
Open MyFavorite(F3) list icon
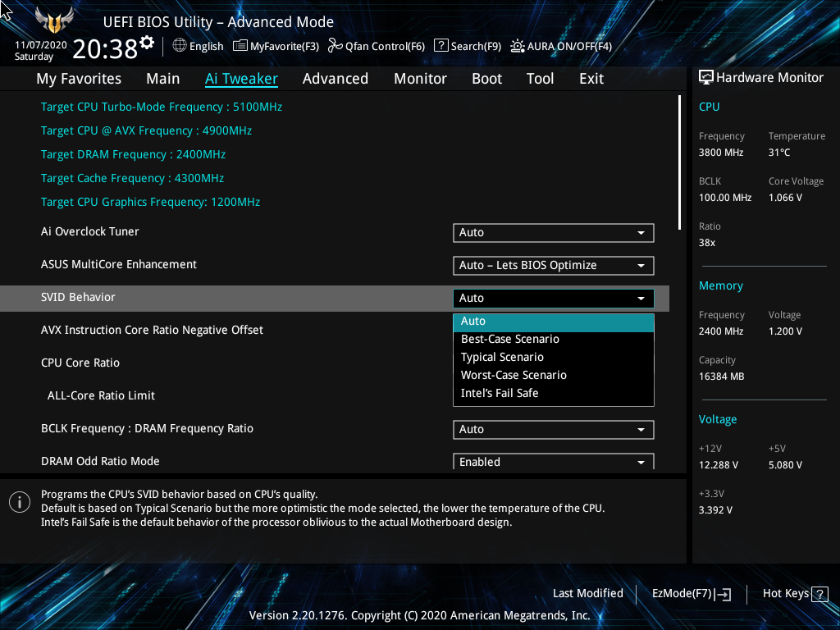tap(240, 46)
